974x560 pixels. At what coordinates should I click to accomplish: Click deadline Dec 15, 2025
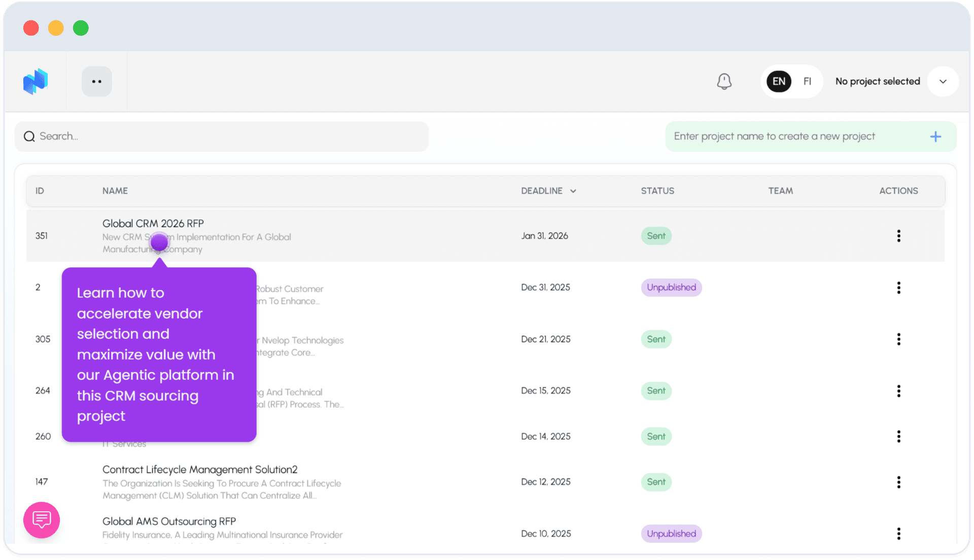[545, 391]
